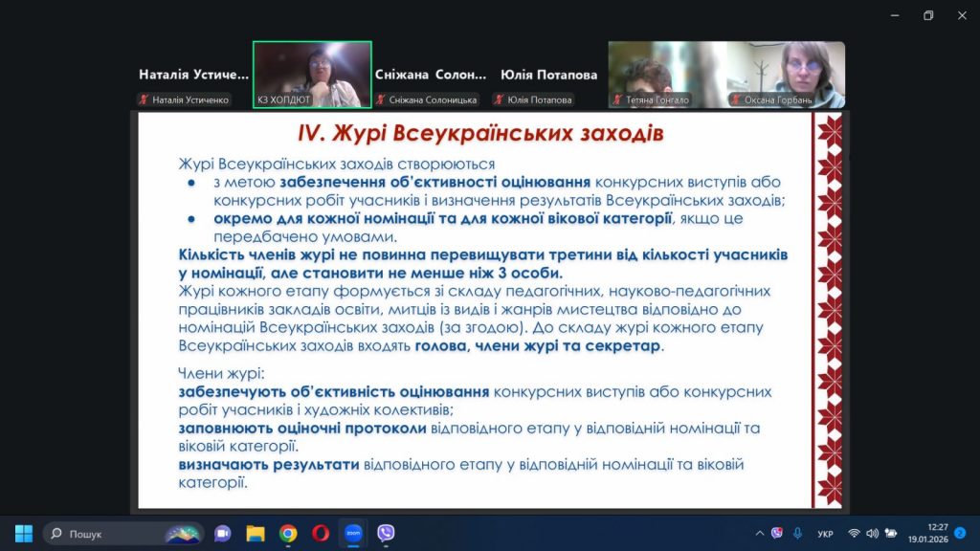Open the Windows Start menu
The height and width of the screenshot is (551, 980).
coord(24,533)
